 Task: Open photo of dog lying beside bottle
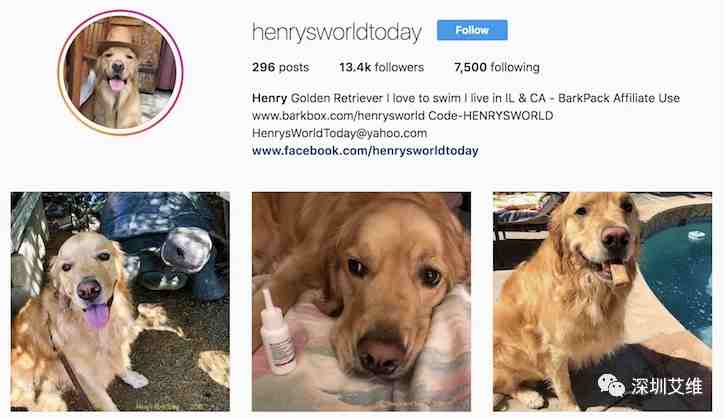pyautogui.click(x=361, y=301)
